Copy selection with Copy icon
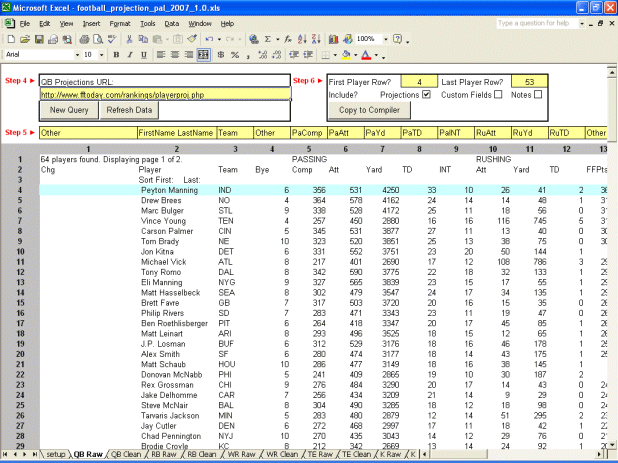618x463 pixels. [143, 39]
